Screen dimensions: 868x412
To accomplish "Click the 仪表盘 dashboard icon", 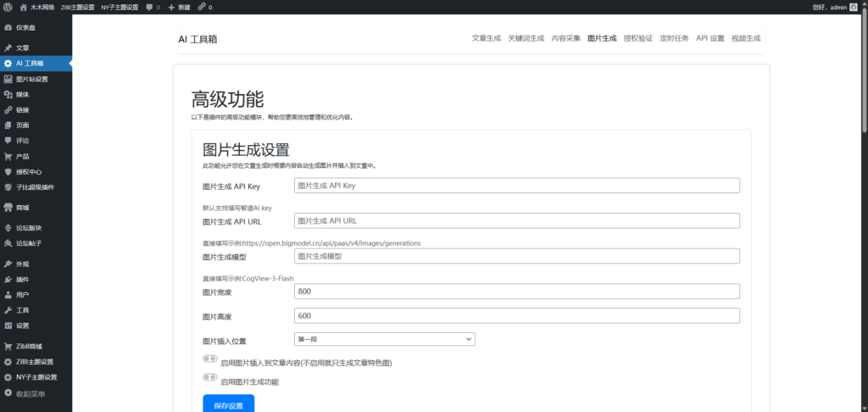I will (8, 28).
